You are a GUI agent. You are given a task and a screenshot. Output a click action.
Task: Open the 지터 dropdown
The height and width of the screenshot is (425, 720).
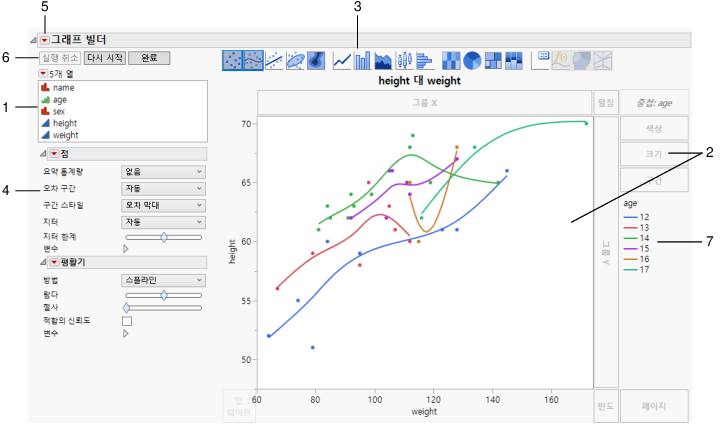click(163, 222)
